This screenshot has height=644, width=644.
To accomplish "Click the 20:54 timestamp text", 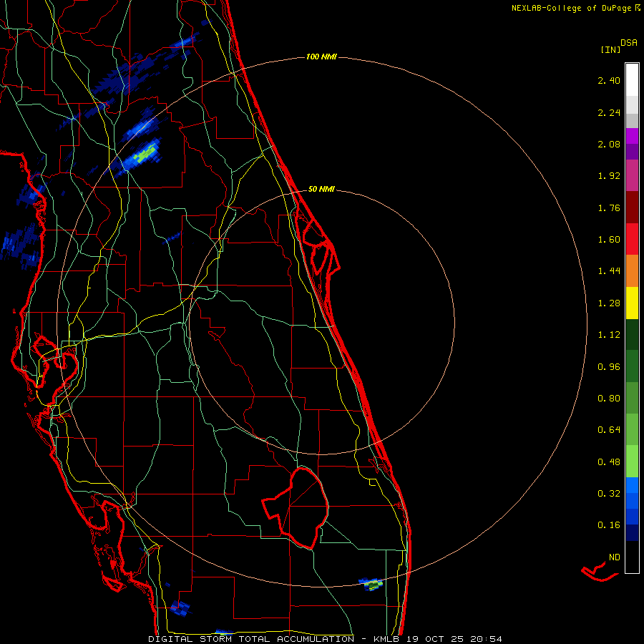I will coord(487,639).
